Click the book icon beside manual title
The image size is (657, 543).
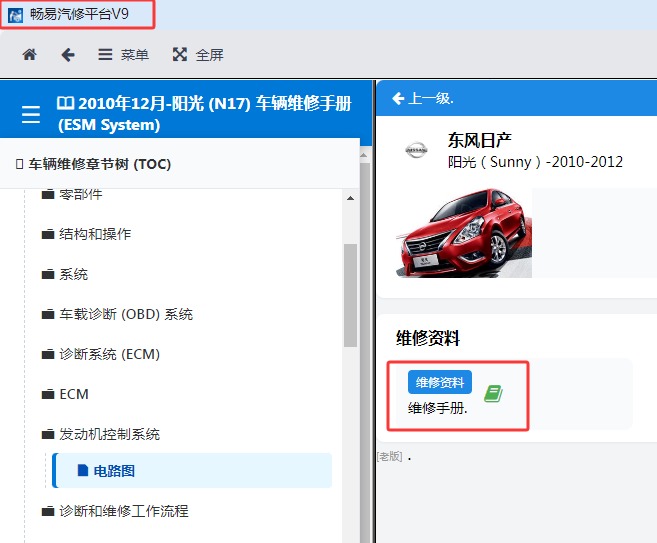pos(65,103)
